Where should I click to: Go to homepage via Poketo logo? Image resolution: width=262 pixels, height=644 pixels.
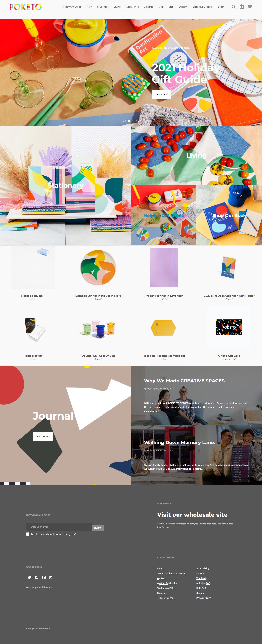[x=26, y=7]
